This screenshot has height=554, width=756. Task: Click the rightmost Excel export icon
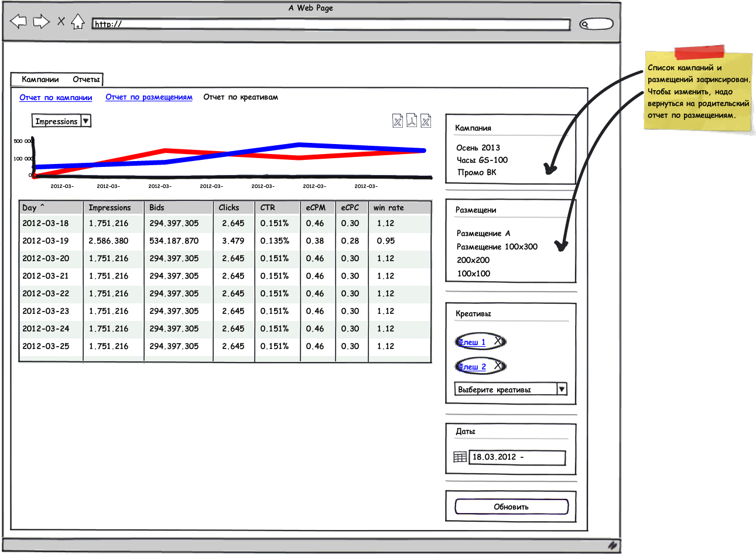click(x=426, y=121)
